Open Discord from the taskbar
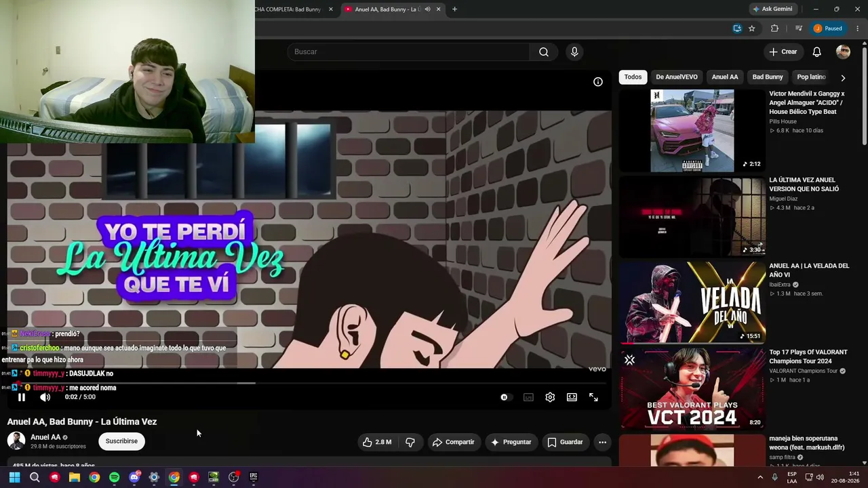The height and width of the screenshot is (488, 868). (134, 477)
